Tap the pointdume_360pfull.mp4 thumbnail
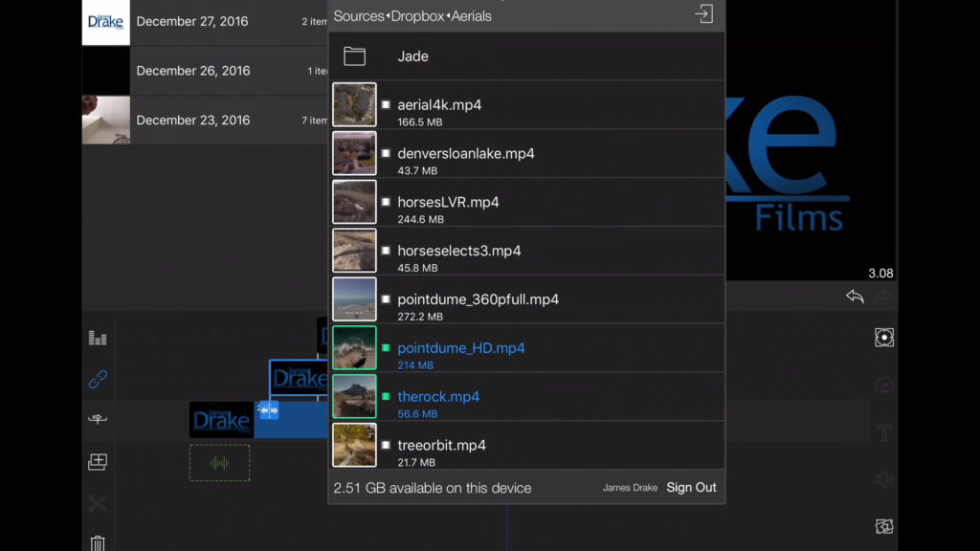This screenshot has height=551, width=980. pos(354,299)
